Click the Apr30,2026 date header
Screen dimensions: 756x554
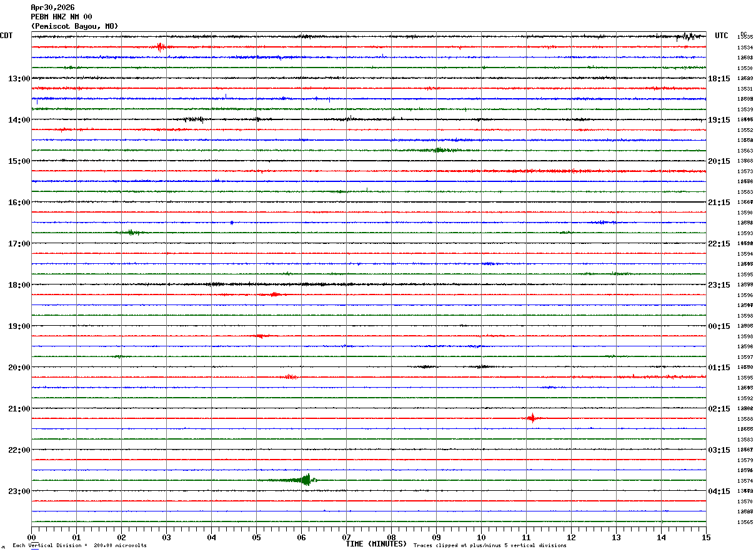52,8
